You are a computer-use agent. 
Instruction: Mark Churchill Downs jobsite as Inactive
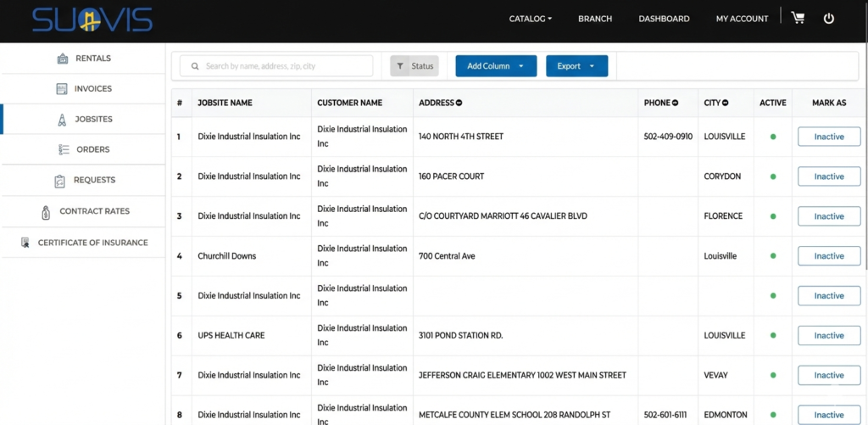click(828, 256)
